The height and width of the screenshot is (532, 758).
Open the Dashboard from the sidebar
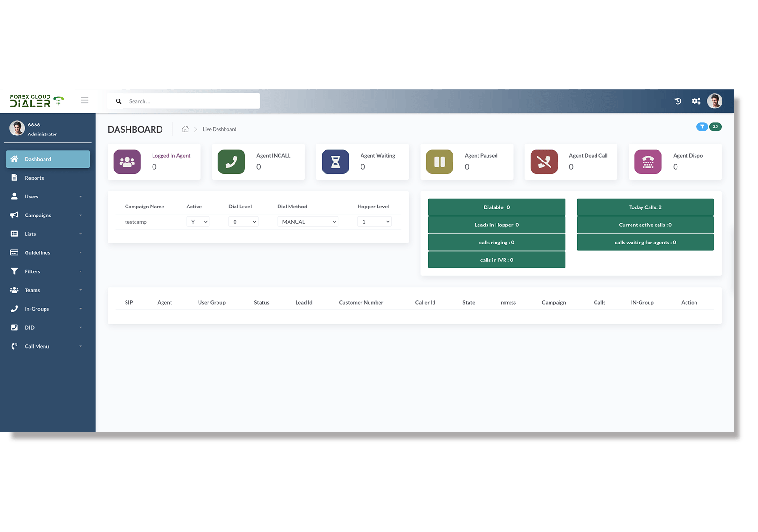pos(37,159)
